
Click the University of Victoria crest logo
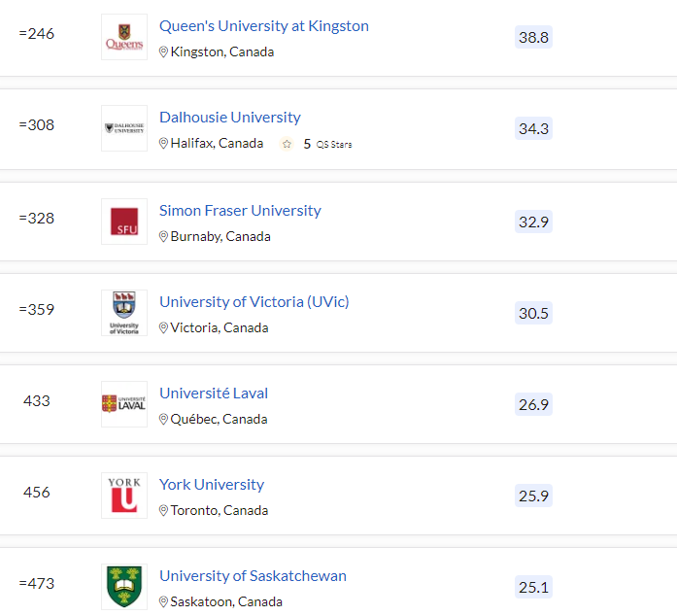(x=124, y=313)
